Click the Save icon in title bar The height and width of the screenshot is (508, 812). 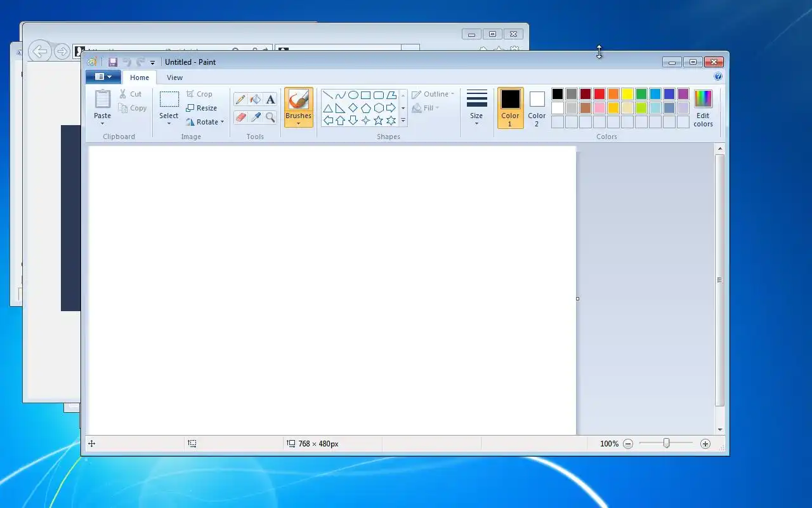[113, 62]
